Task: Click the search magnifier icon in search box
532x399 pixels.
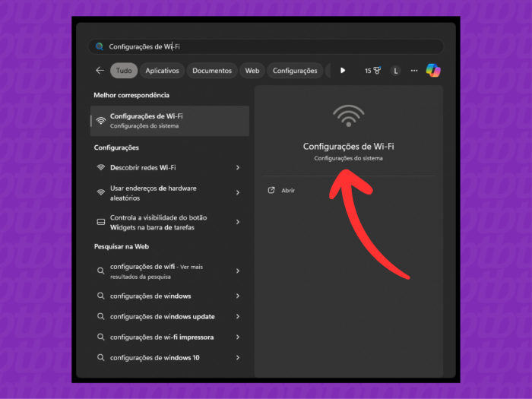Action: click(x=100, y=46)
